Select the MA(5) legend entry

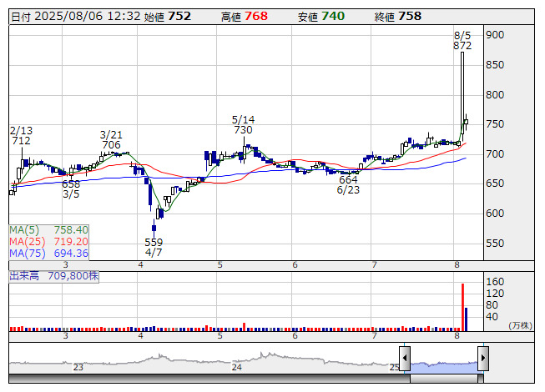coord(49,229)
